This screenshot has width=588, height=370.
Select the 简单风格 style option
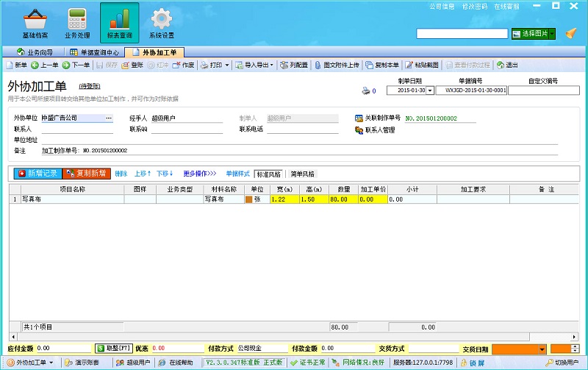click(302, 174)
